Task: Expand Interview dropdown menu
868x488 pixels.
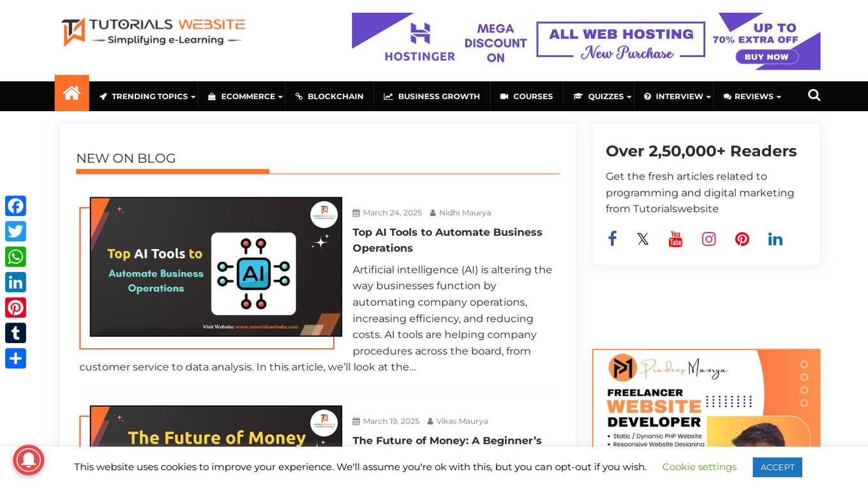Action: (677, 96)
